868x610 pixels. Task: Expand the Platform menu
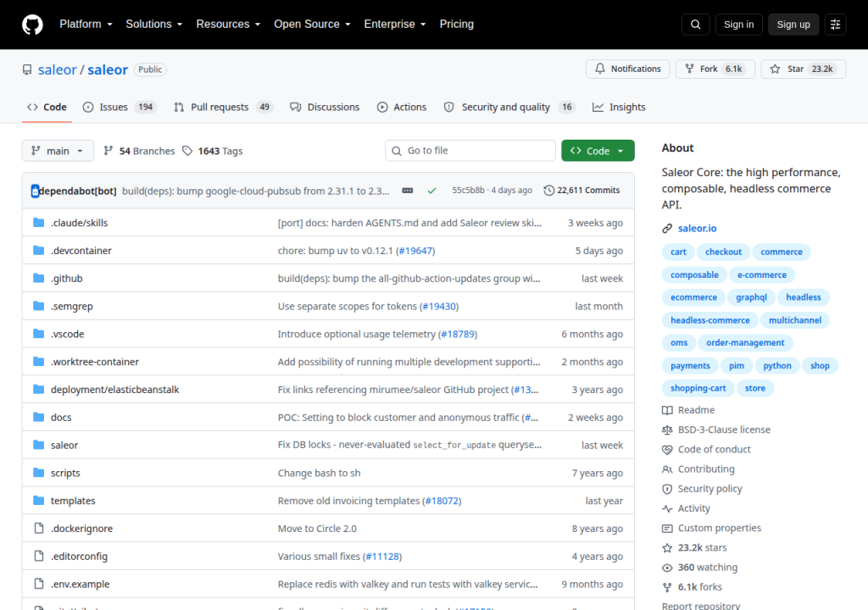click(x=86, y=25)
